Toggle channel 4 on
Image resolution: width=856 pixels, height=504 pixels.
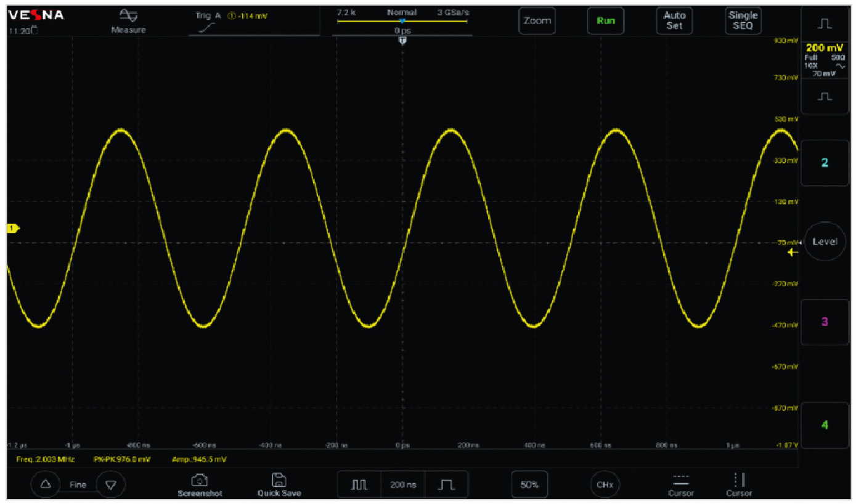coord(825,425)
